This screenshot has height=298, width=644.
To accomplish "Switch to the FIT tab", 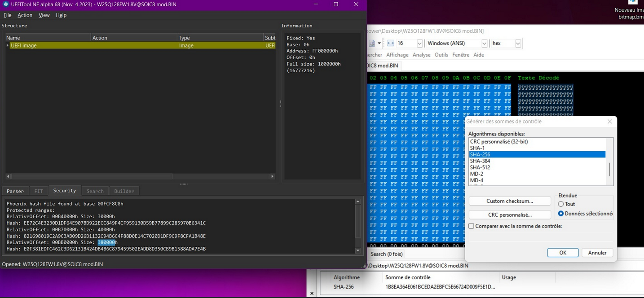I will (x=39, y=191).
